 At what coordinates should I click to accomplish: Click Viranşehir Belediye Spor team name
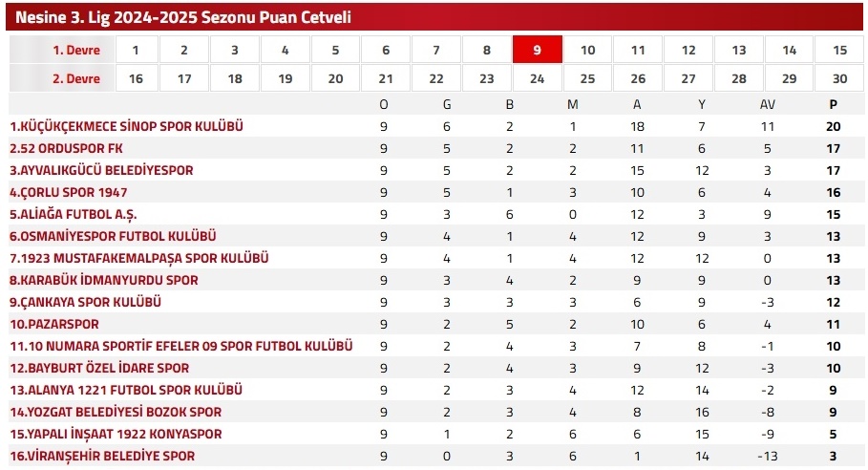pos(102,456)
